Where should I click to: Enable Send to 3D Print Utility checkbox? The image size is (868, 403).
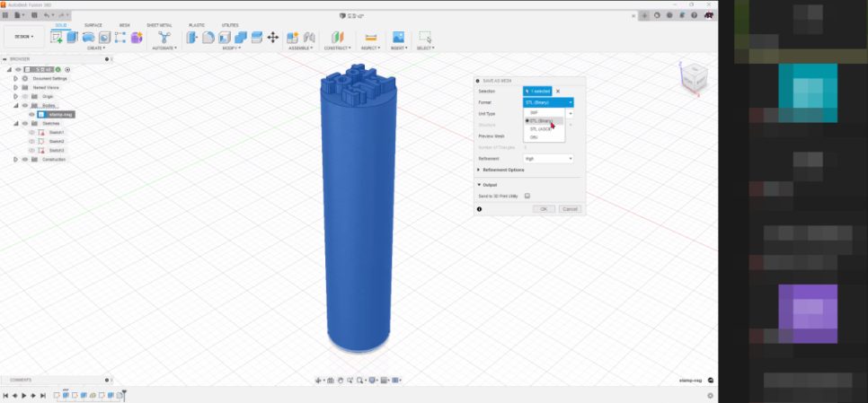tap(527, 196)
